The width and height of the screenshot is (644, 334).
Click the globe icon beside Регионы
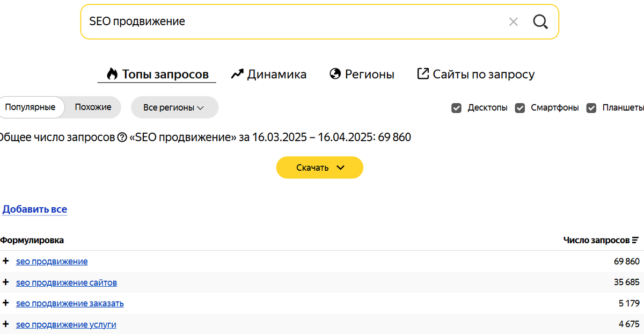(x=335, y=74)
